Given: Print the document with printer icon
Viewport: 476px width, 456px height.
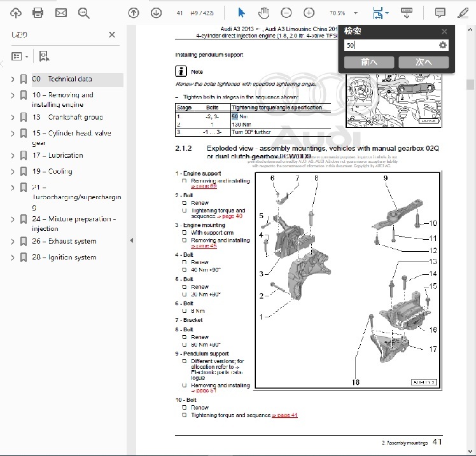Looking at the screenshot, I should [x=38, y=13].
